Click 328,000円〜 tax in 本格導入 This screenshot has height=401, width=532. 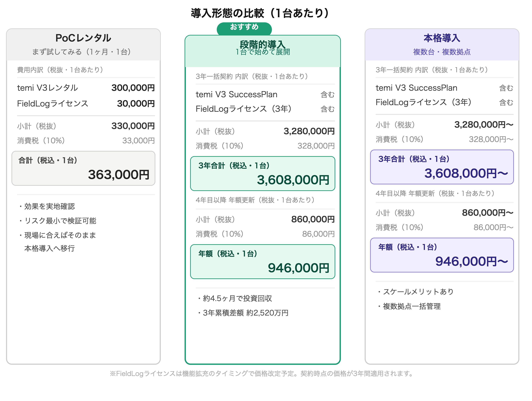pos(491,139)
